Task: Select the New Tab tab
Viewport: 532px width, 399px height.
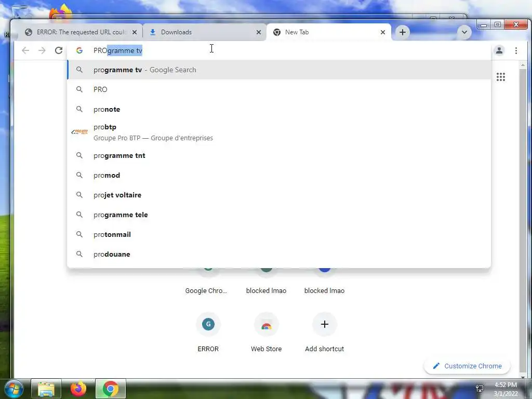Action: (329, 32)
